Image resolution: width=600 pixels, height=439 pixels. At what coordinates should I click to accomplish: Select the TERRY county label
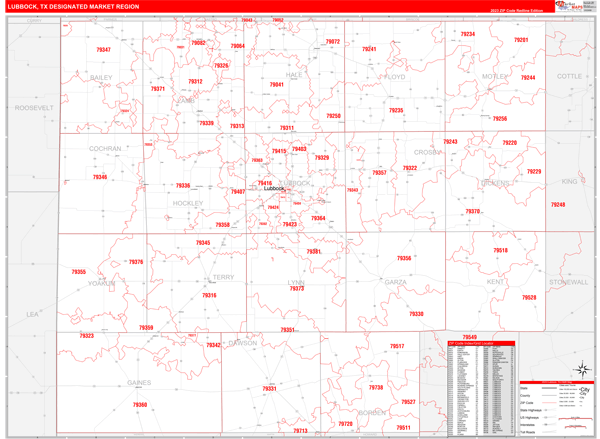(223, 277)
